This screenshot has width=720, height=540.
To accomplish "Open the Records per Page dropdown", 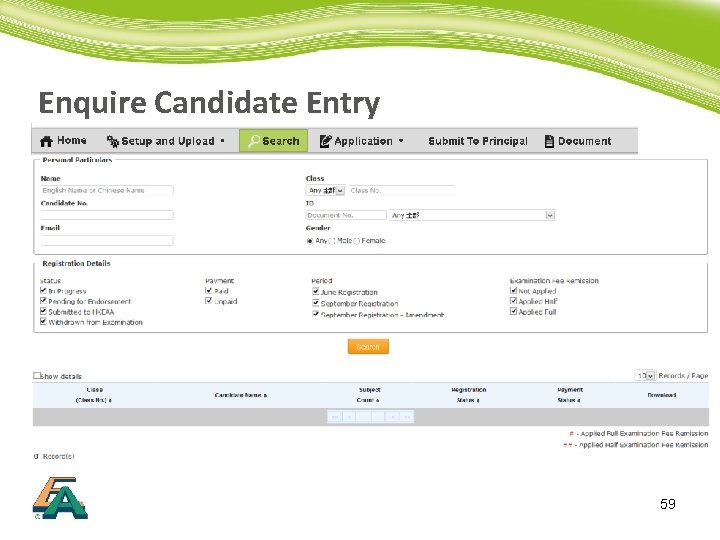I will click(645, 376).
